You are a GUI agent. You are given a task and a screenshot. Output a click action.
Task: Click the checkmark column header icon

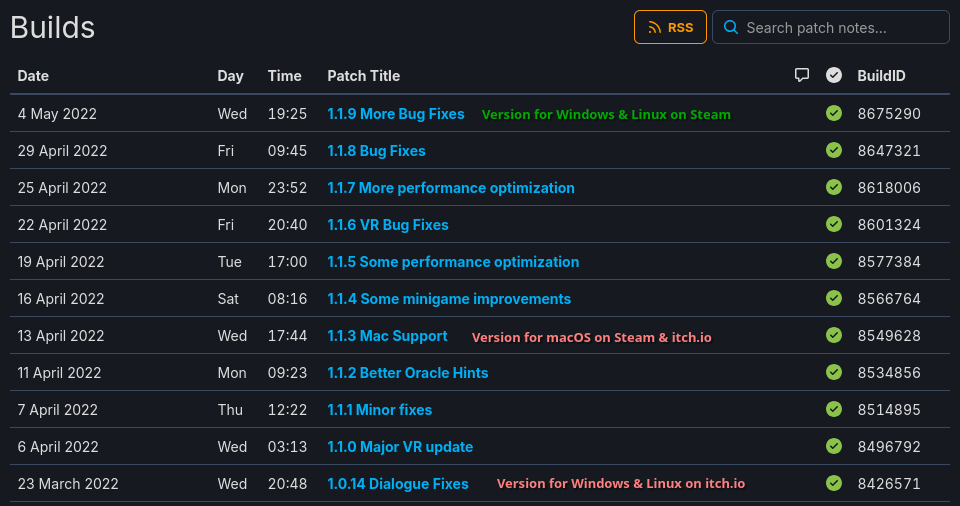pyautogui.click(x=834, y=75)
